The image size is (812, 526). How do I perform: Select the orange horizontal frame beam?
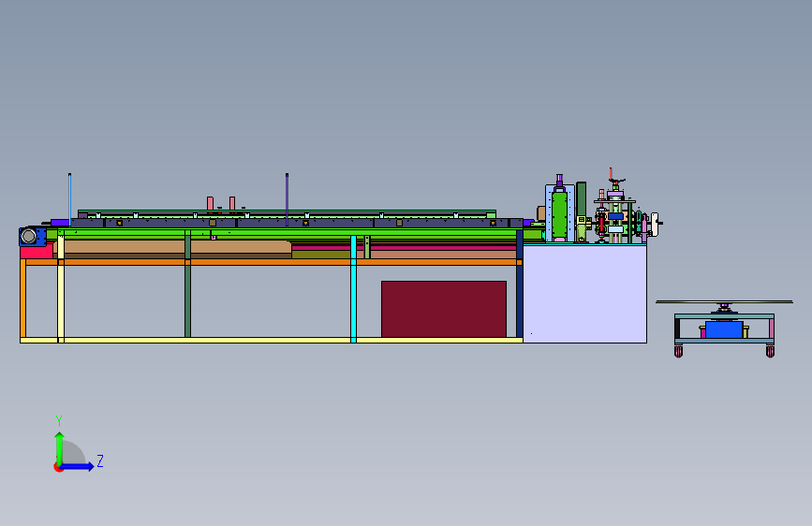pyautogui.click(x=272, y=262)
